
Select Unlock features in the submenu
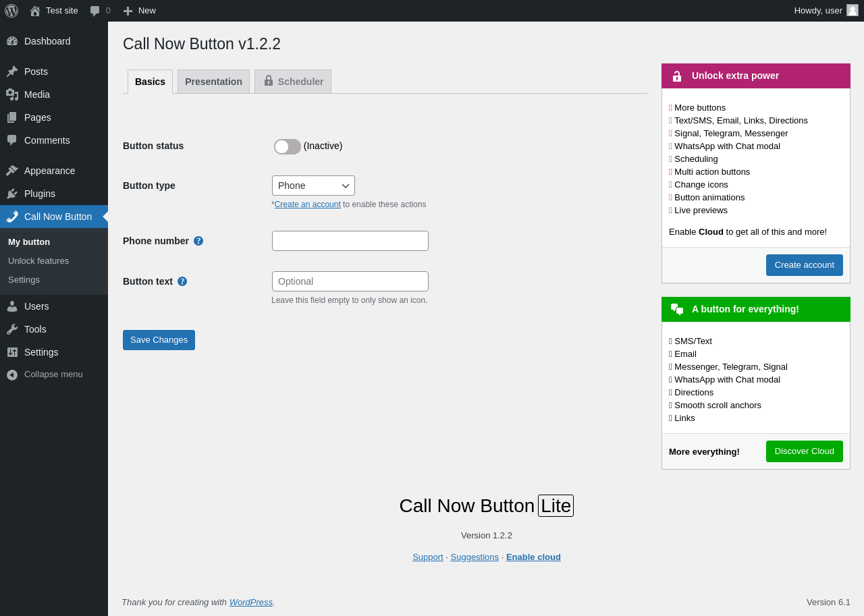click(38, 261)
